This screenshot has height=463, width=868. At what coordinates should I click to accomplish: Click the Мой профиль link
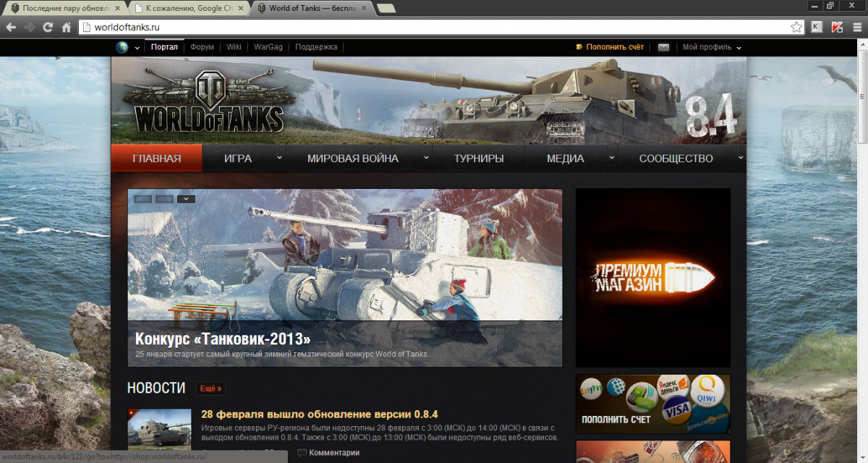707,47
